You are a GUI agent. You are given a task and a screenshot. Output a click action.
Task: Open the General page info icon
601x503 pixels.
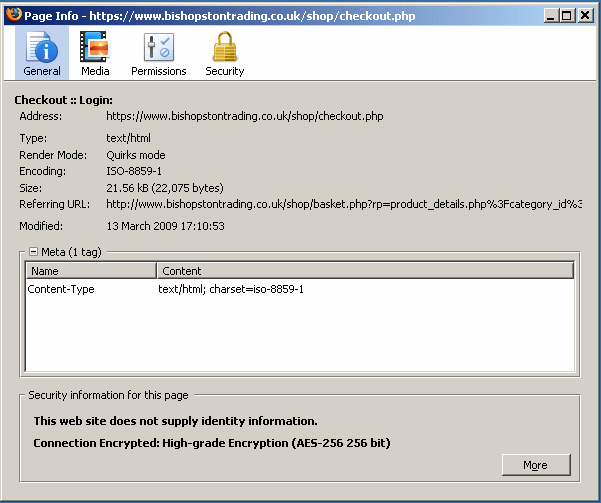(x=42, y=47)
